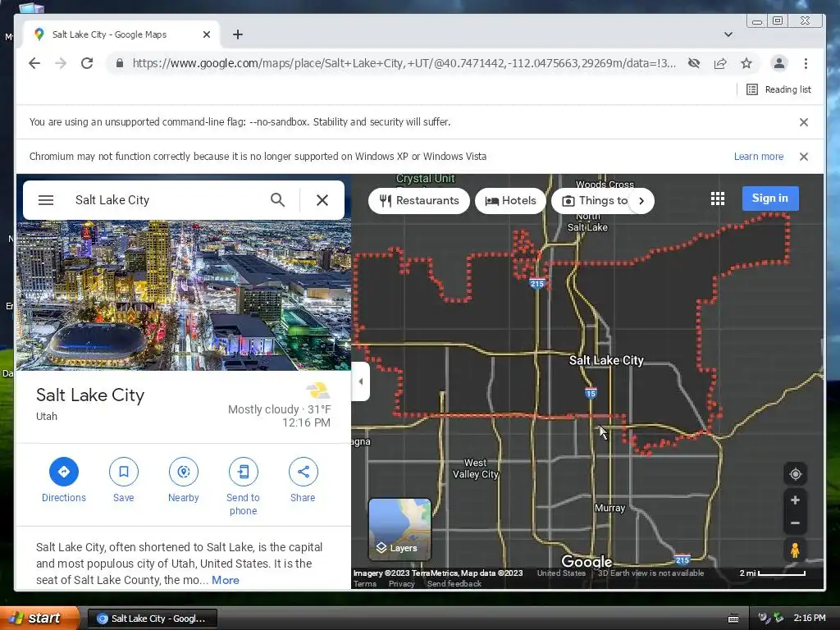Save Salt Lake City place
840x630 pixels.
point(124,480)
